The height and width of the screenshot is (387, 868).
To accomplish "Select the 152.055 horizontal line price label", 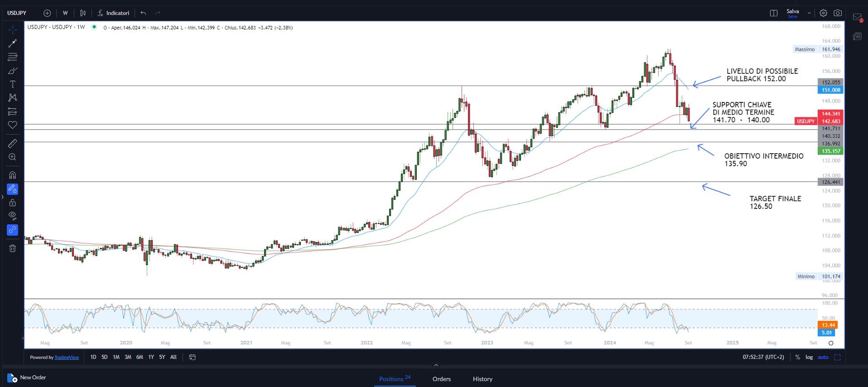I will tap(831, 82).
